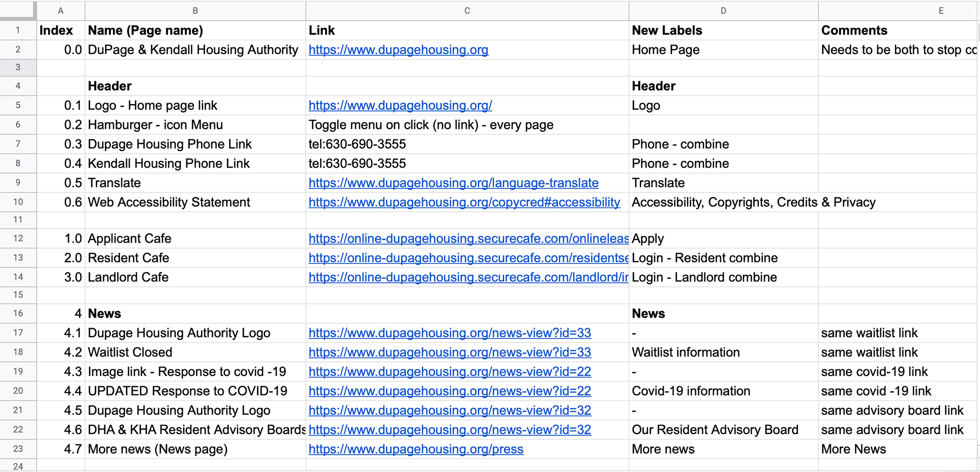Image resolution: width=980 pixels, height=472 pixels.
Task: Open the language-translate link
Action: pos(453,183)
